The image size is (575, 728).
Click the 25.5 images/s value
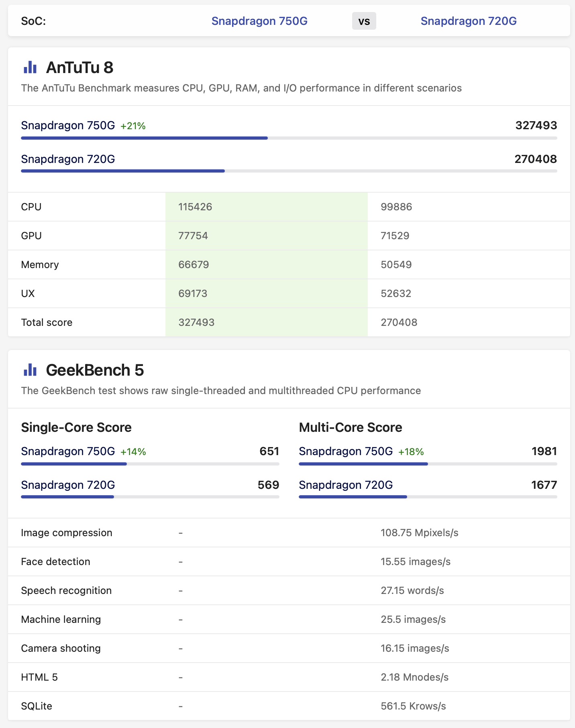[x=413, y=620]
